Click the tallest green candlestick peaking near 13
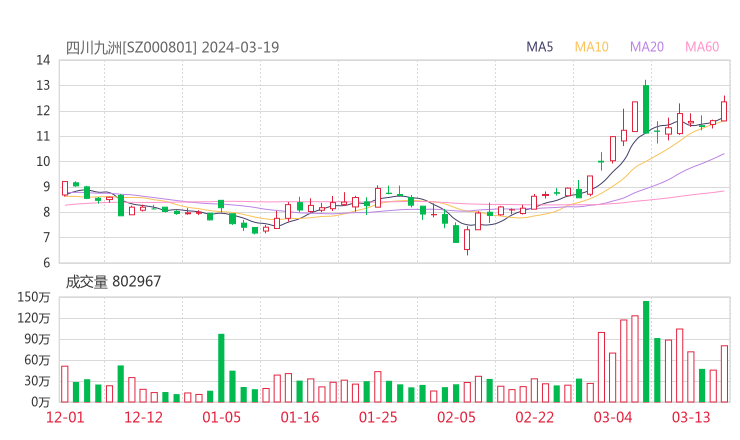The width and height of the screenshot is (740, 440). pos(646,109)
